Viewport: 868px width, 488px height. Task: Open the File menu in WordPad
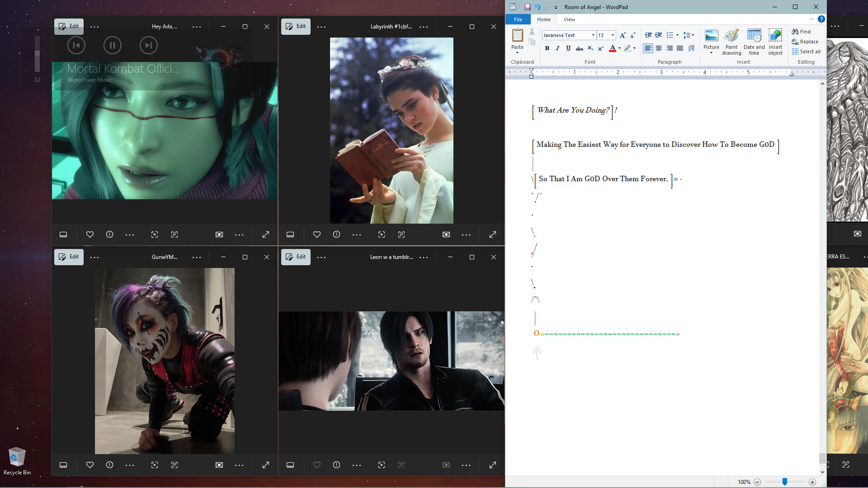518,19
